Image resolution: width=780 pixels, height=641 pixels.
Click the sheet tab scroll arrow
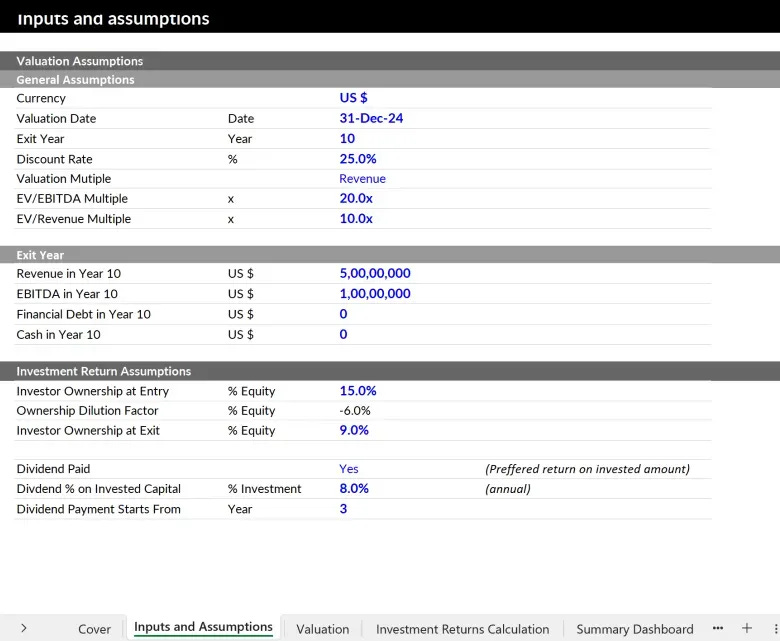coord(24,628)
